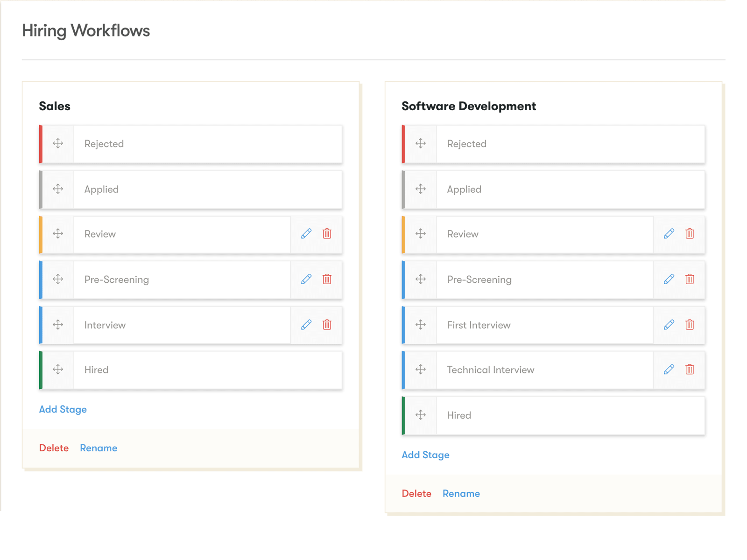Delete the Sales workflow
Screen dimensions: 747x560
tap(54, 448)
